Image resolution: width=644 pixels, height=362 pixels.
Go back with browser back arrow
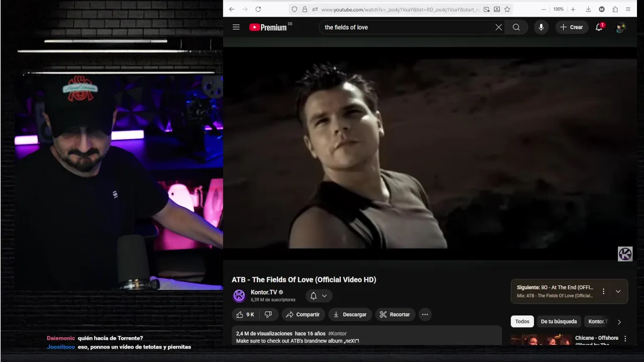[231, 9]
